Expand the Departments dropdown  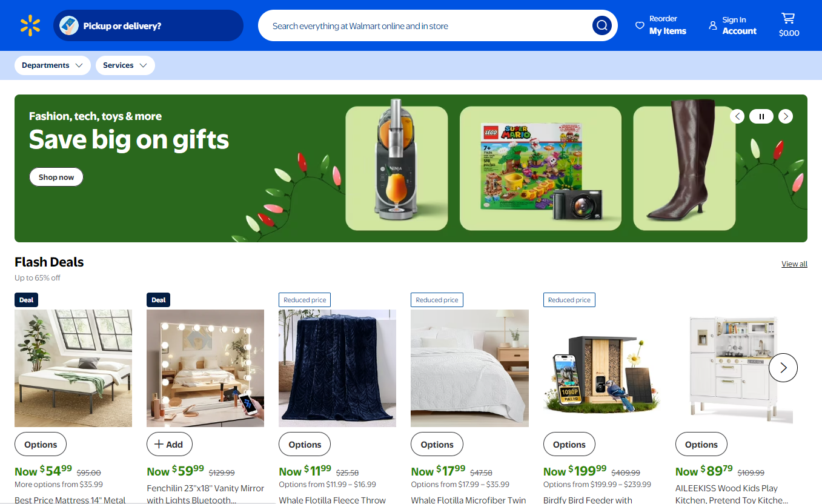[x=53, y=65]
